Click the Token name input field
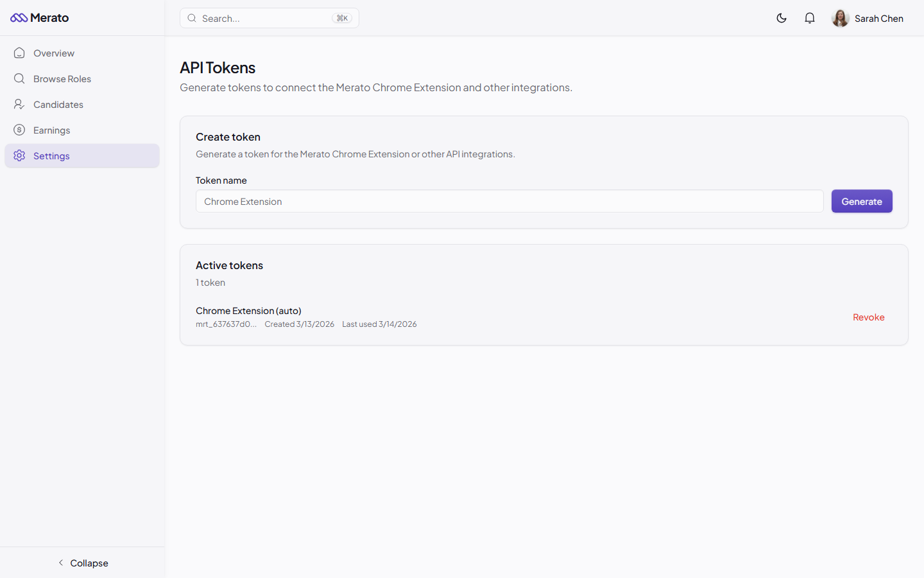Screen dimensions: 924x578 coord(509,201)
